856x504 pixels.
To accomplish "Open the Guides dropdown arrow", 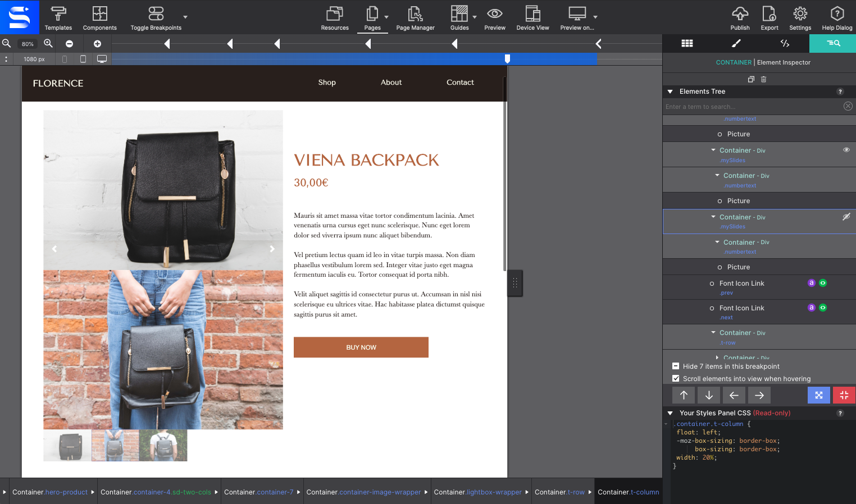I will coord(475,17).
